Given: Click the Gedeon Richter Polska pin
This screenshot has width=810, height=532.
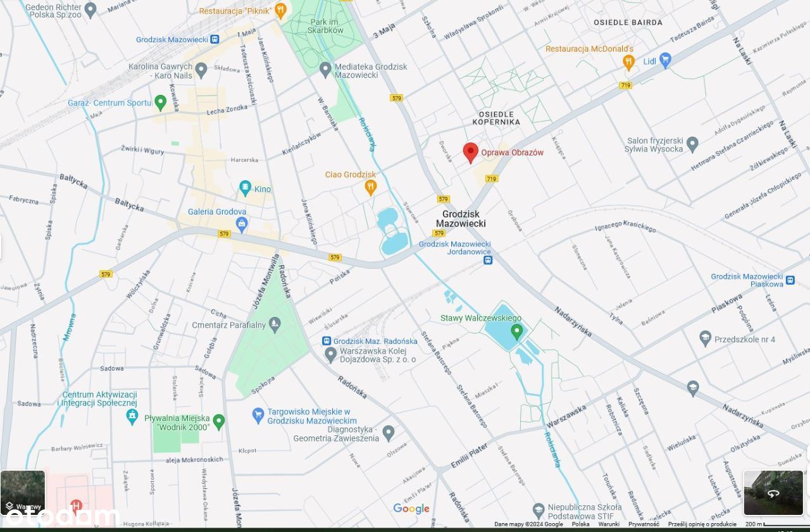Looking at the screenshot, I should pyautogui.click(x=90, y=9).
